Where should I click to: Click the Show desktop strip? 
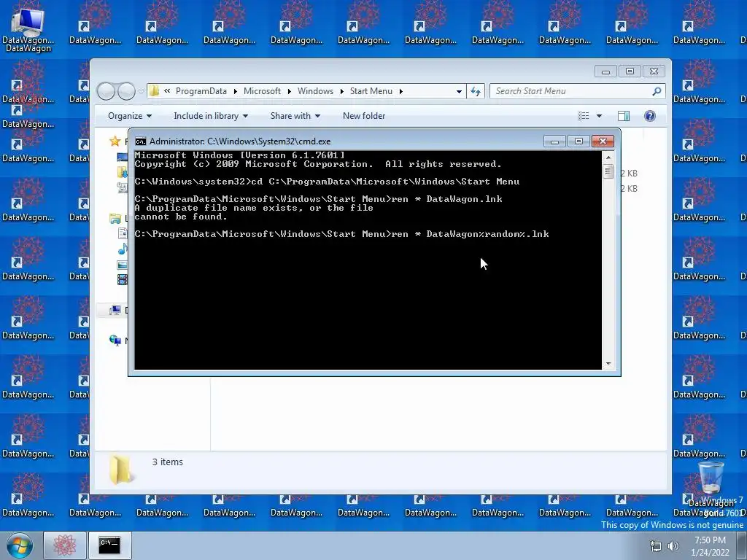click(741, 545)
